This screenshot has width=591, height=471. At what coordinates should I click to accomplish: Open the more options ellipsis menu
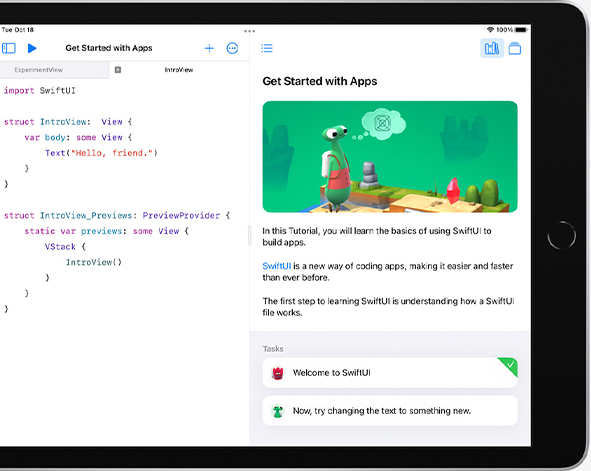click(232, 48)
